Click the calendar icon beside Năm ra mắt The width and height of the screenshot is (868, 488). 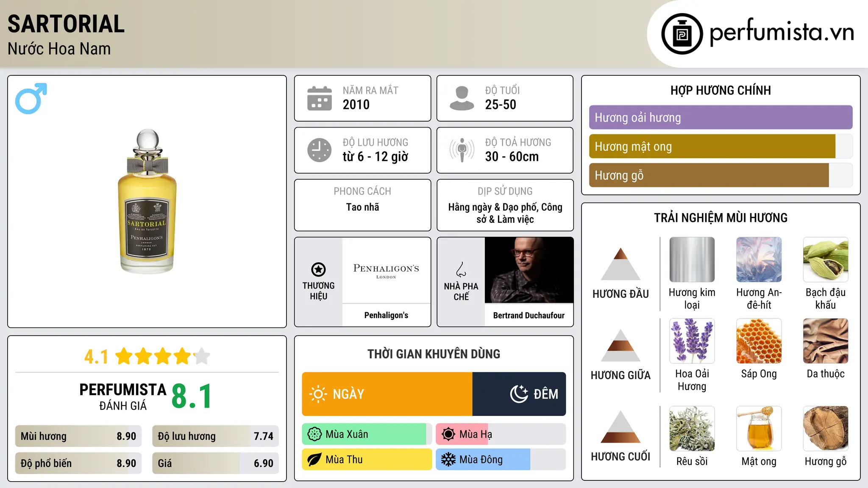click(x=319, y=98)
